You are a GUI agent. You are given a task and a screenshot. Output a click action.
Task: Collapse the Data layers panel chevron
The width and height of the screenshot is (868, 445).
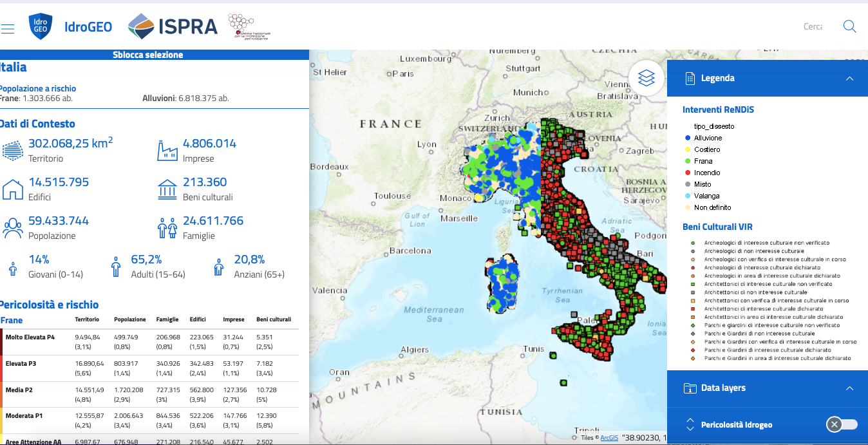pos(849,388)
